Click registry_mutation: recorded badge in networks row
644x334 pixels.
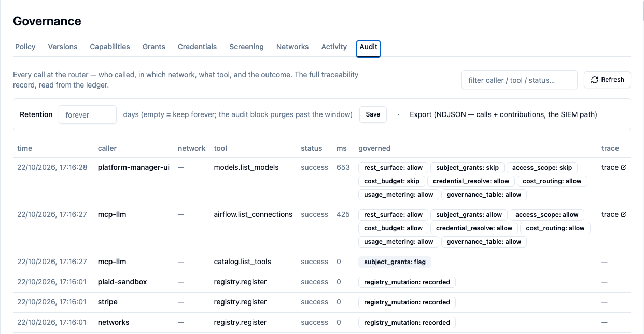coord(407,323)
